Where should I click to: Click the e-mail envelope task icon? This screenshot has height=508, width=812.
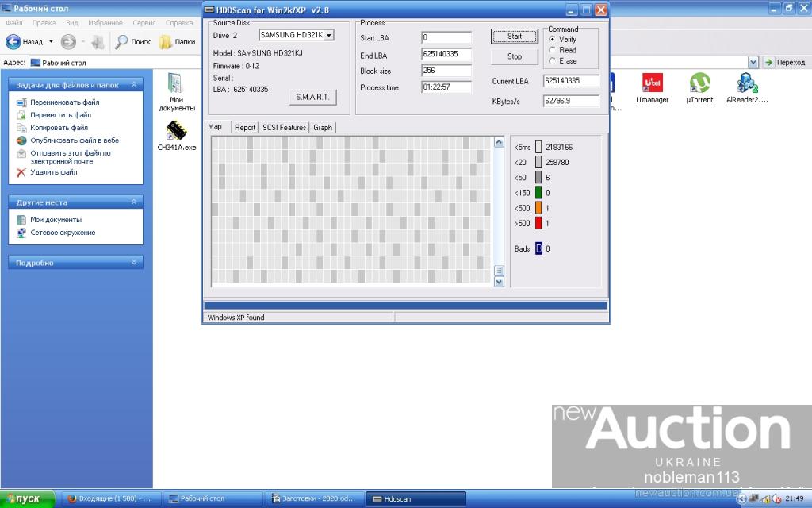tap(21, 153)
